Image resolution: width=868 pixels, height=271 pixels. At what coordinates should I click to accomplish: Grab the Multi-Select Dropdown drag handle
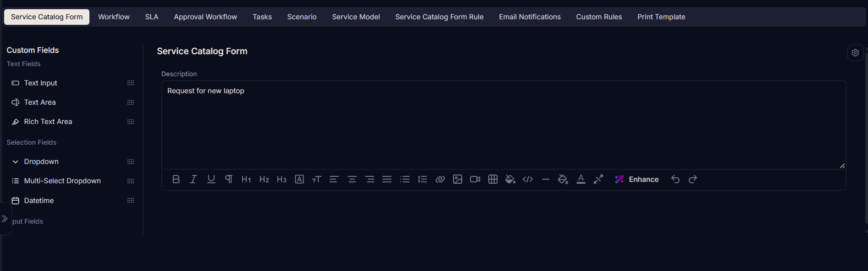(131, 181)
